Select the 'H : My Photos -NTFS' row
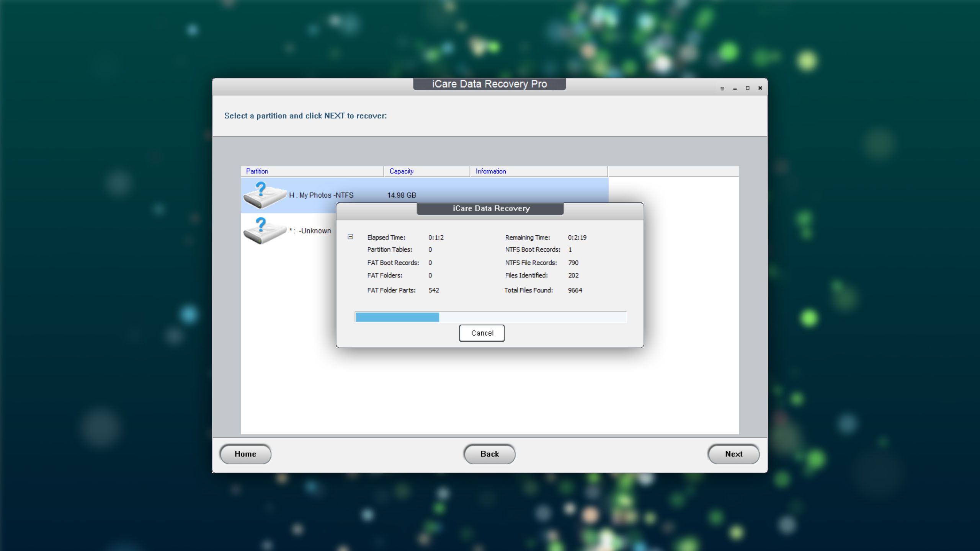Screen dimensions: 980x551 pos(425,195)
